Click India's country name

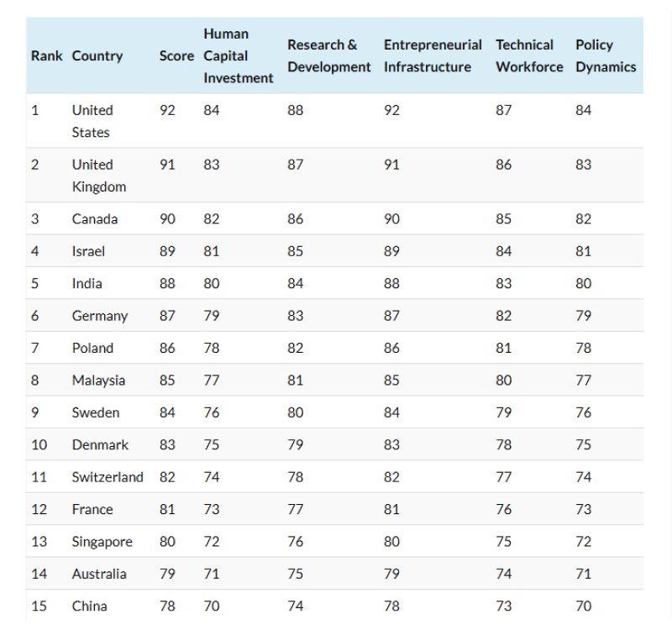87,283
